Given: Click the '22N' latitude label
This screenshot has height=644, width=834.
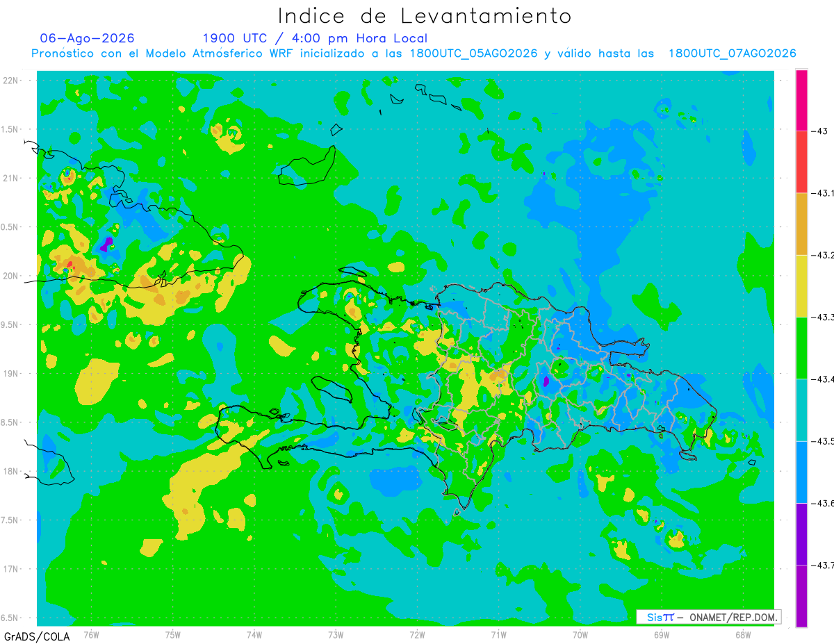Looking at the screenshot, I should 12,80.
